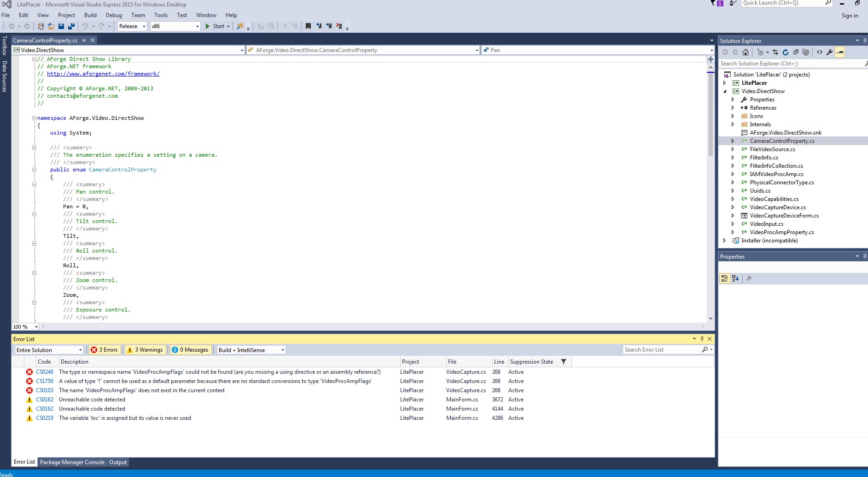The image size is (868, 477).
Task: Collapse All in Solution Explorer
Action: (x=796, y=52)
